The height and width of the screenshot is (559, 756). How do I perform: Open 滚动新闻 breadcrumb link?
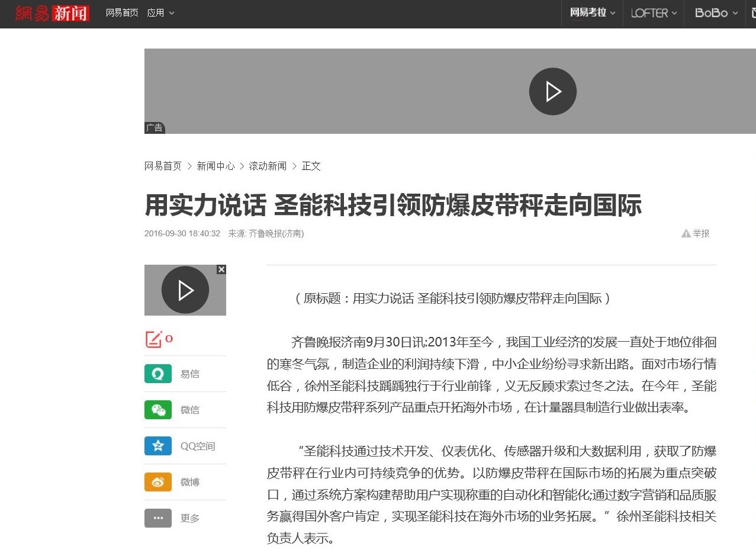tap(268, 166)
